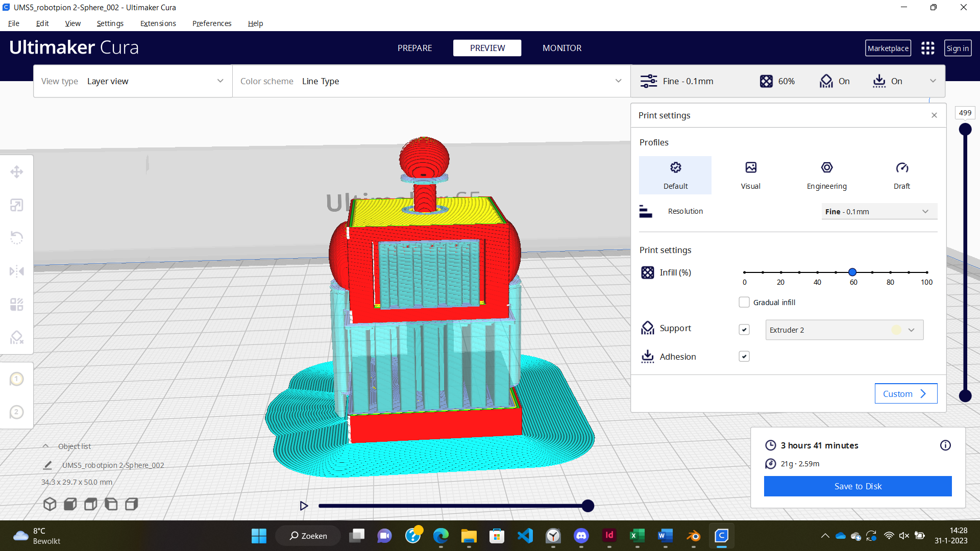Close the Print settings panel
Viewport: 980px width, 551px height.
(x=934, y=115)
